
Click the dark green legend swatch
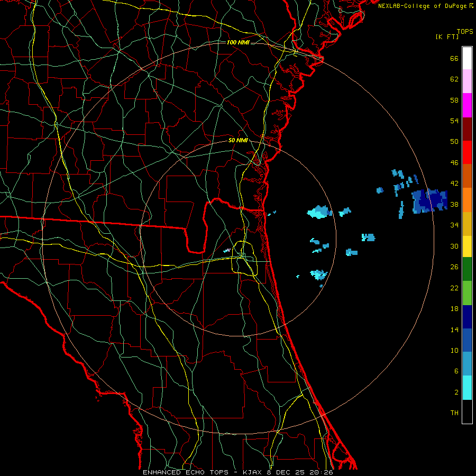[467, 269]
